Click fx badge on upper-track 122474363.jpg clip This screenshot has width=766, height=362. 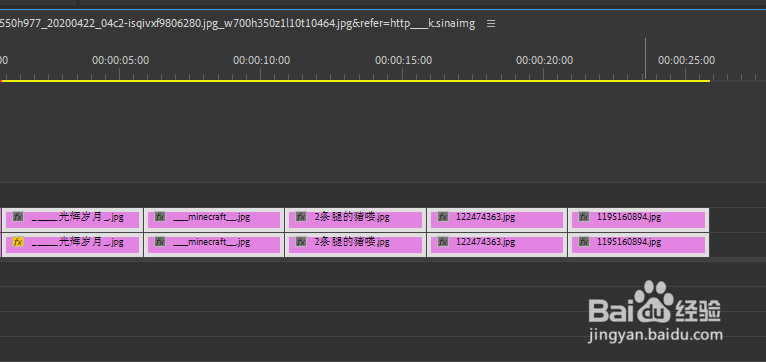tap(443, 216)
